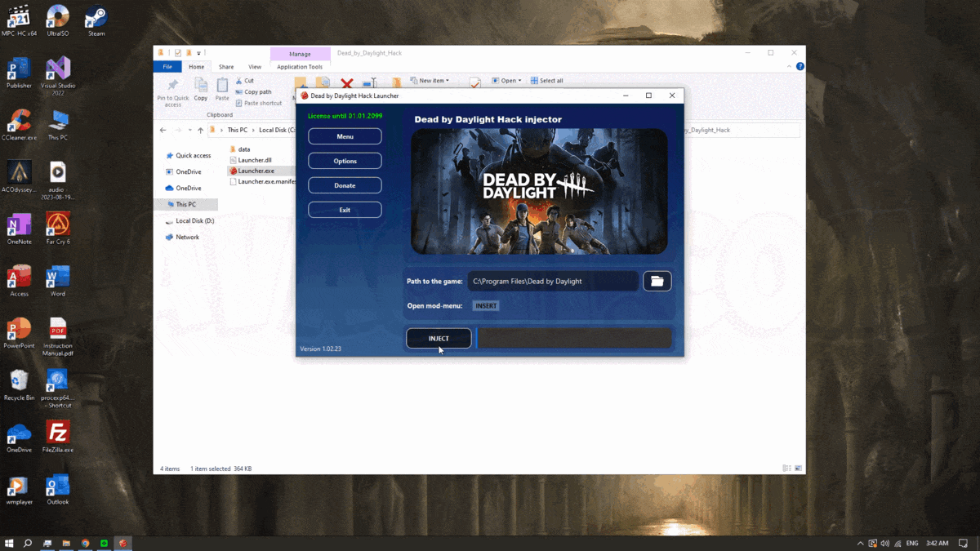980x551 pixels.
Task: Open the folder browser beside game path
Action: coord(657,281)
